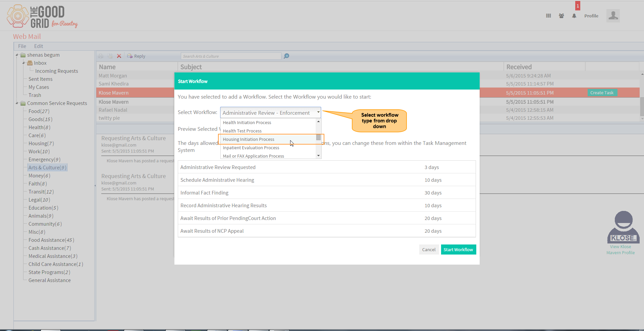Select the Transit(12) category
Screen dimensions: 644x331
click(41, 192)
